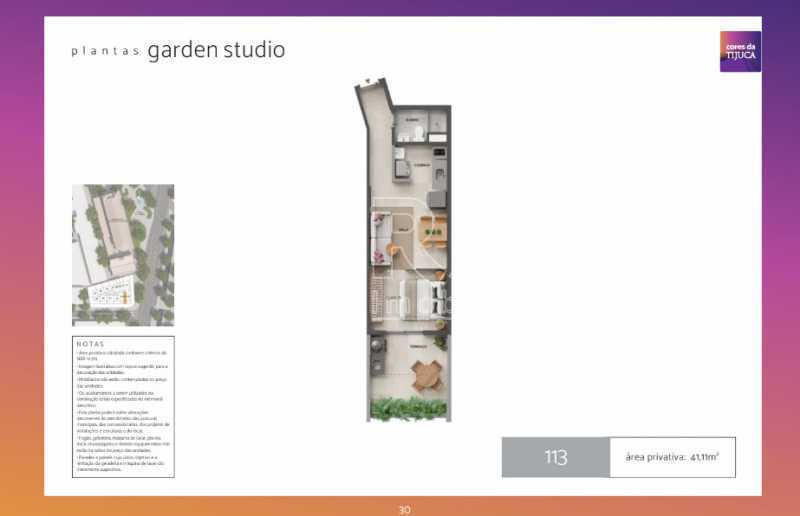
Task: Click the unit number 113 box
Action: (555, 458)
